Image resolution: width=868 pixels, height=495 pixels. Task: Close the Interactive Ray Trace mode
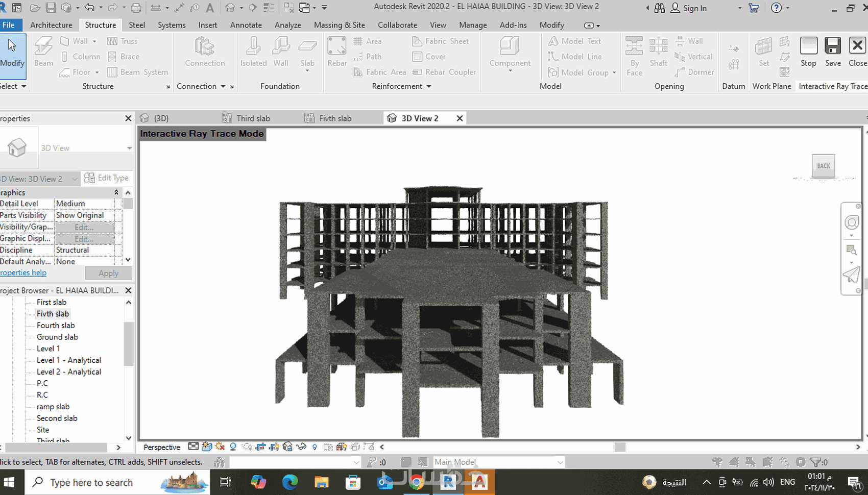[857, 52]
